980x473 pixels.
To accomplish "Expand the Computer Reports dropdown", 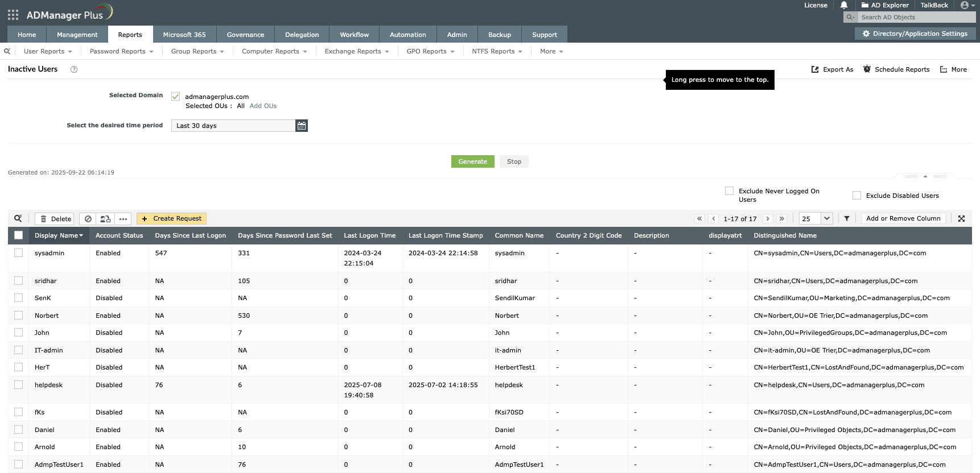I will (274, 51).
